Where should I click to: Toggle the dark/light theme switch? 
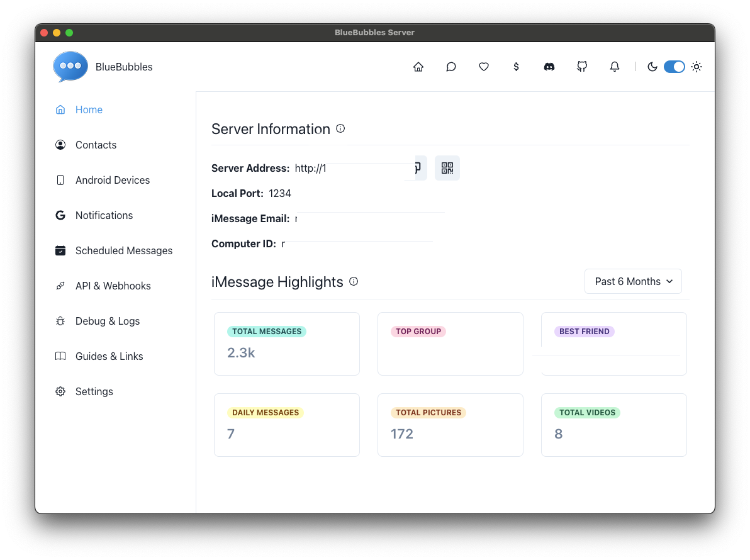[674, 67]
